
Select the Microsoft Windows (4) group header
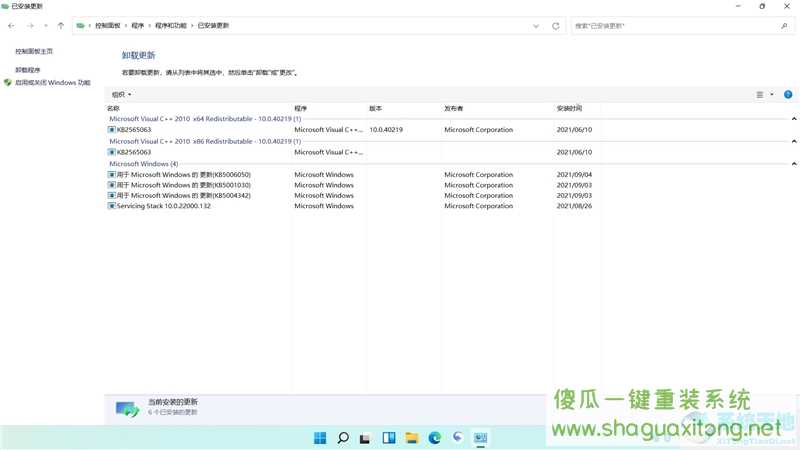pos(144,164)
